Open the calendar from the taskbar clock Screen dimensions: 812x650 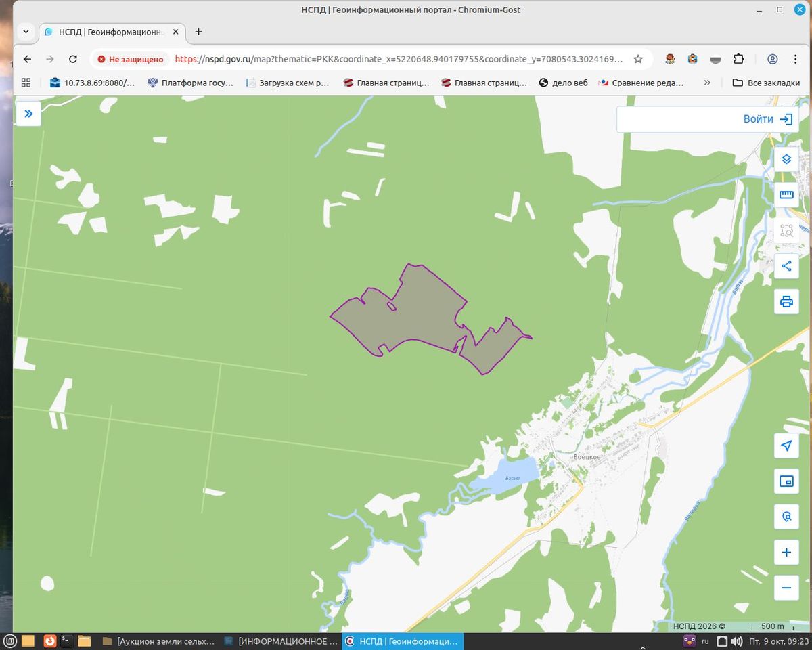780,641
